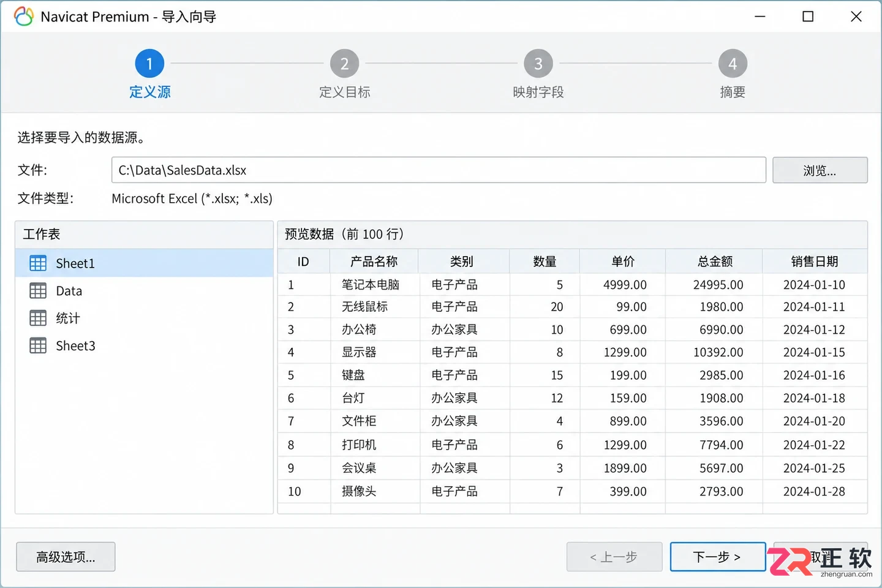Screen dimensions: 882x588
Task: Click the 2024-01-28 sale date cell
Action: [814, 491]
